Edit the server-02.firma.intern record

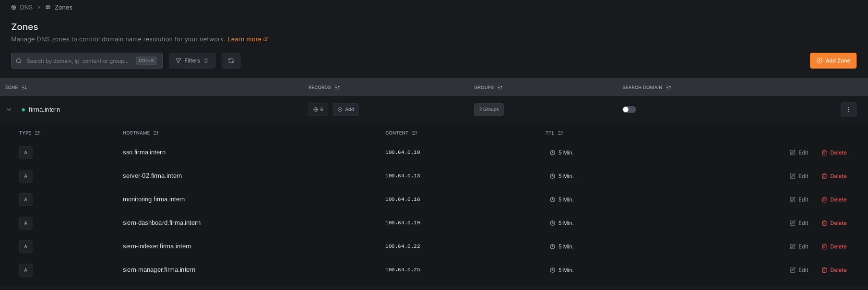pyautogui.click(x=799, y=176)
